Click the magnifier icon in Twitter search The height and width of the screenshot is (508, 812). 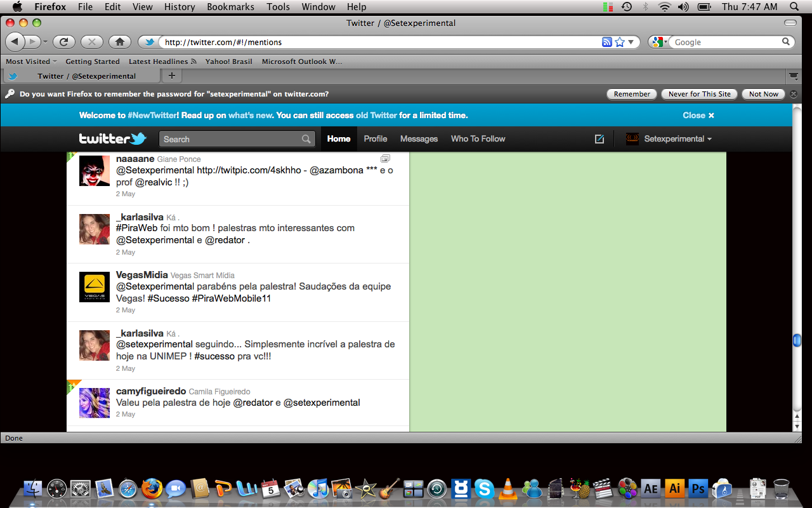tap(306, 139)
